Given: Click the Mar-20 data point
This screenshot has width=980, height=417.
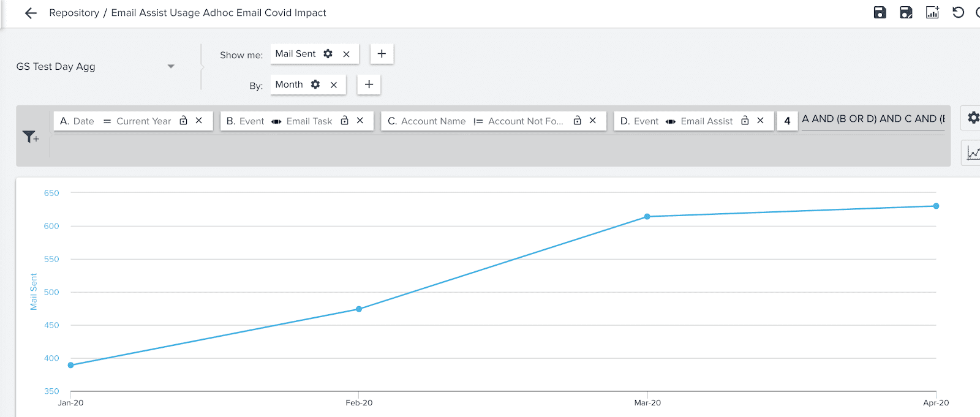Looking at the screenshot, I should point(647,217).
